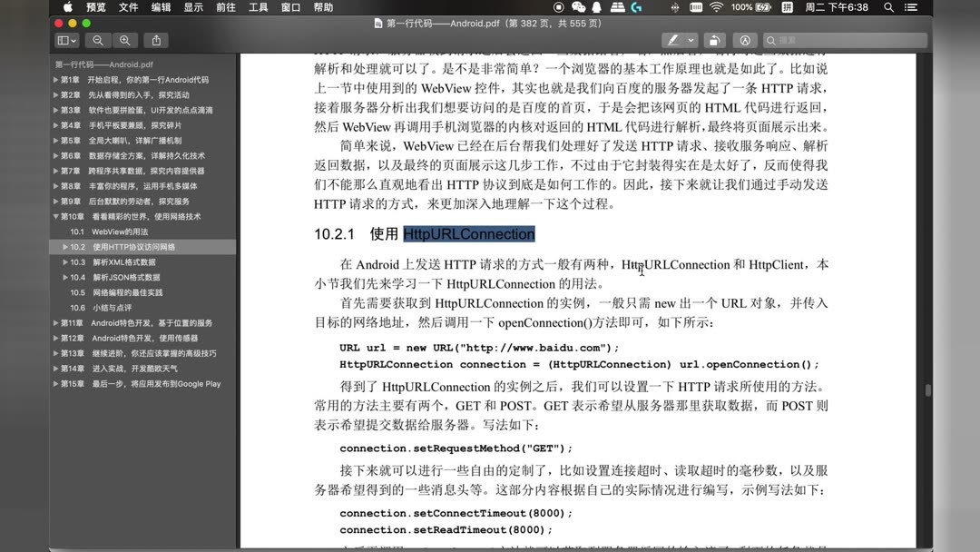Click the zoom out magnifier icon

tap(97, 40)
